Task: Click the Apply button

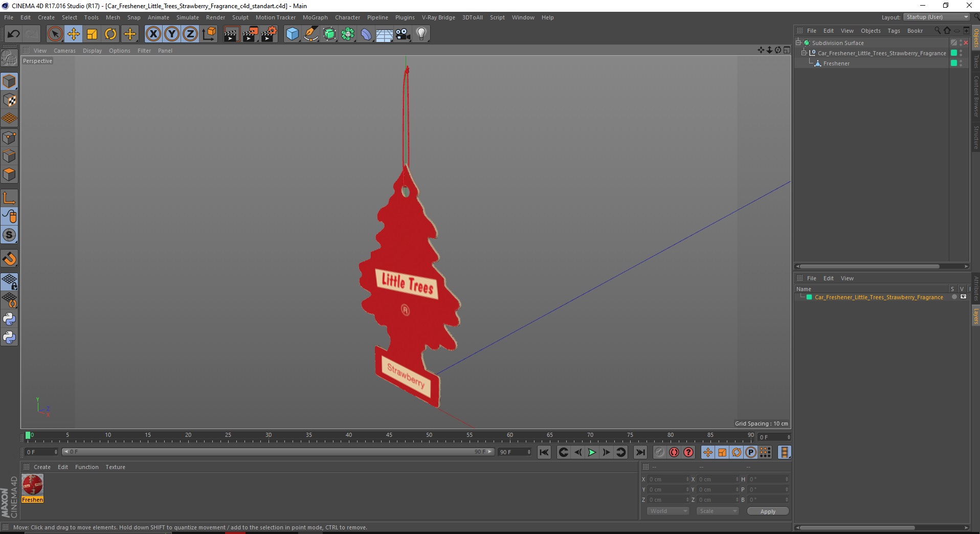Action: (768, 511)
